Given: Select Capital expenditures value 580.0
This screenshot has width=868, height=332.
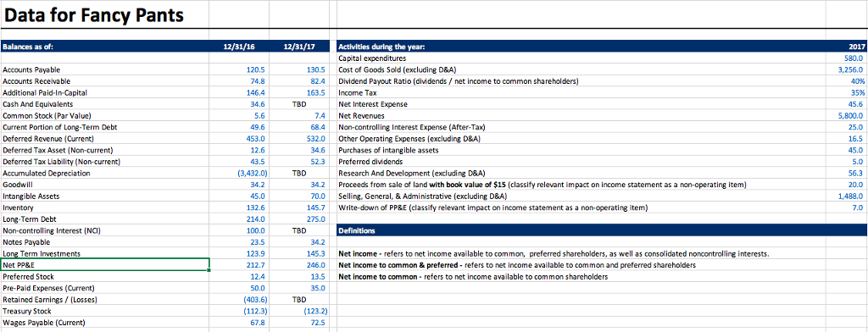Looking at the screenshot, I should coord(847,58).
